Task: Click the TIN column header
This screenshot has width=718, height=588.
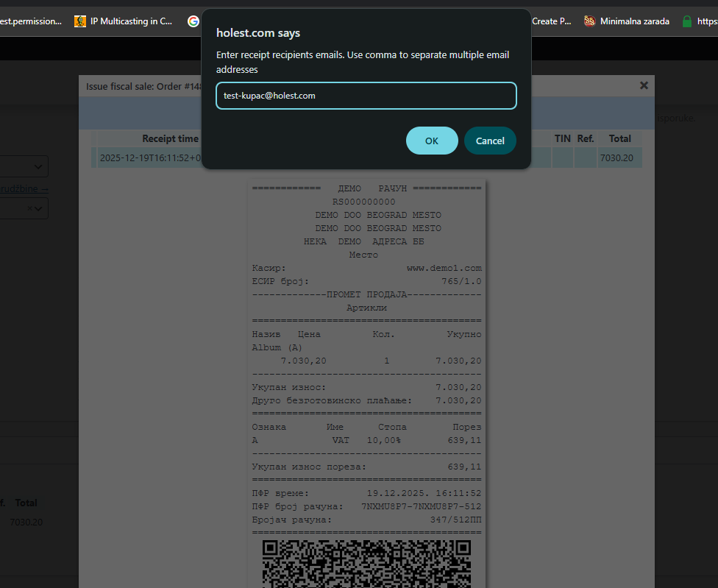Action: tap(562, 138)
